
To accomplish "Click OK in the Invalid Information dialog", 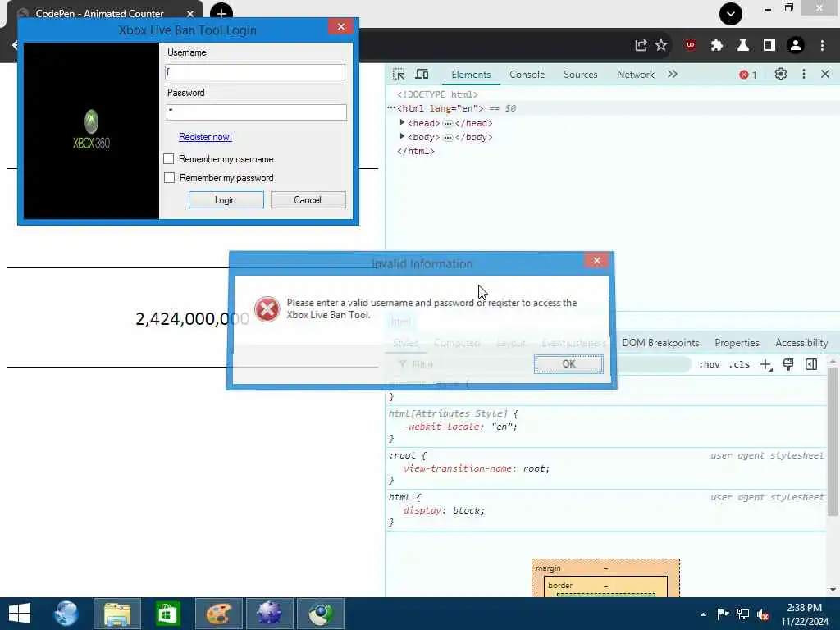I will (568, 363).
